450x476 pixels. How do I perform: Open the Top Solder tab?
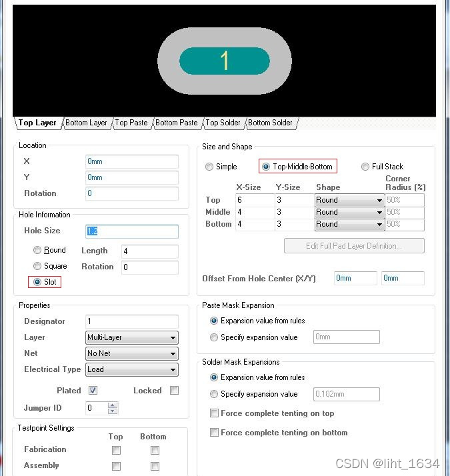(223, 123)
